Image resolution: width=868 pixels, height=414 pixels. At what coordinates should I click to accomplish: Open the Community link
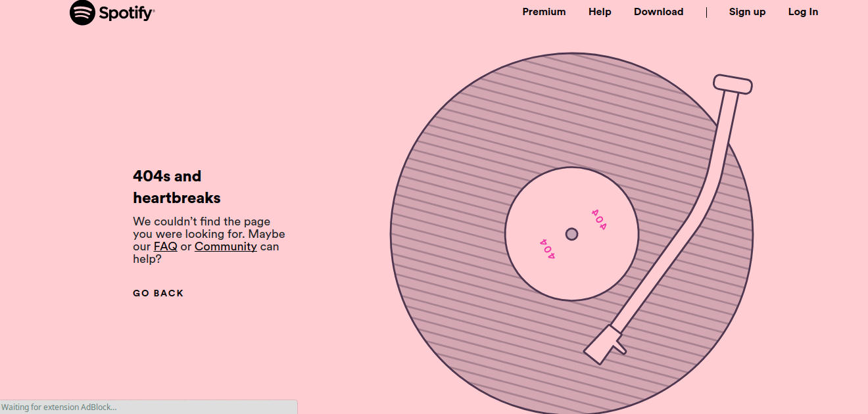tap(226, 246)
